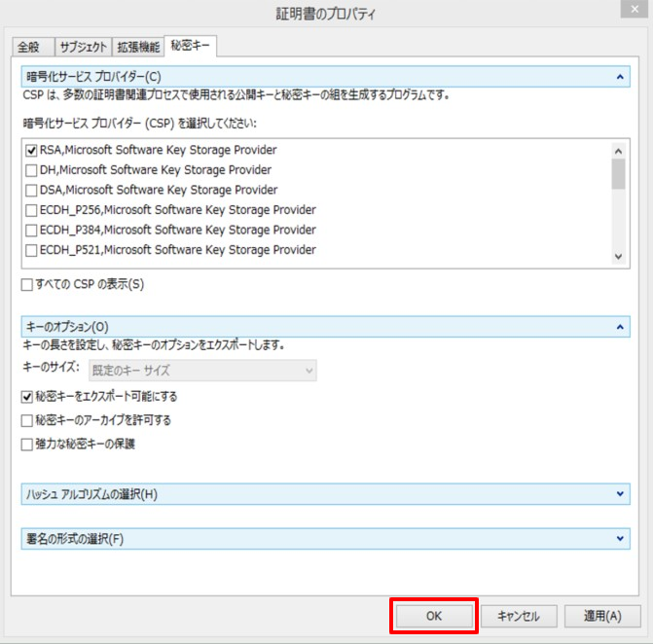Uncheck 秘密キーをエクスポート可能にする
This screenshot has height=644, width=653.
(x=27, y=397)
